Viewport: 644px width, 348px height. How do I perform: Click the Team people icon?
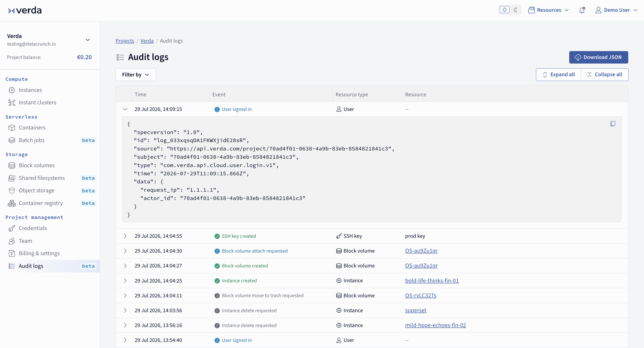[12, 241]
